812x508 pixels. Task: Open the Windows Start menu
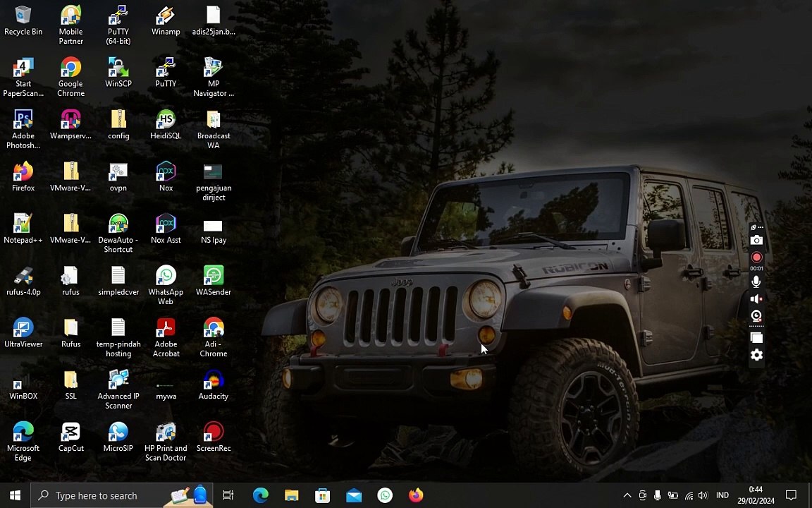15,495
